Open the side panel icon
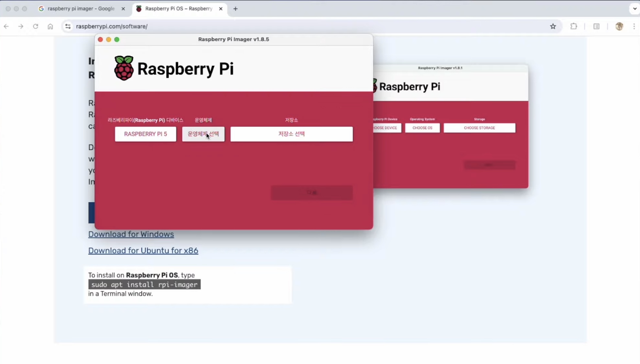Viewport: 640px width, 364px height. (x=596, y=27)
